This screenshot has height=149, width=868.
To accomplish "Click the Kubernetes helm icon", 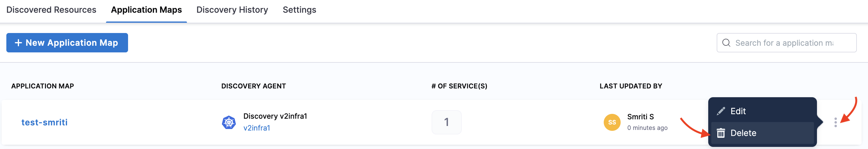I will click(229, 122).
